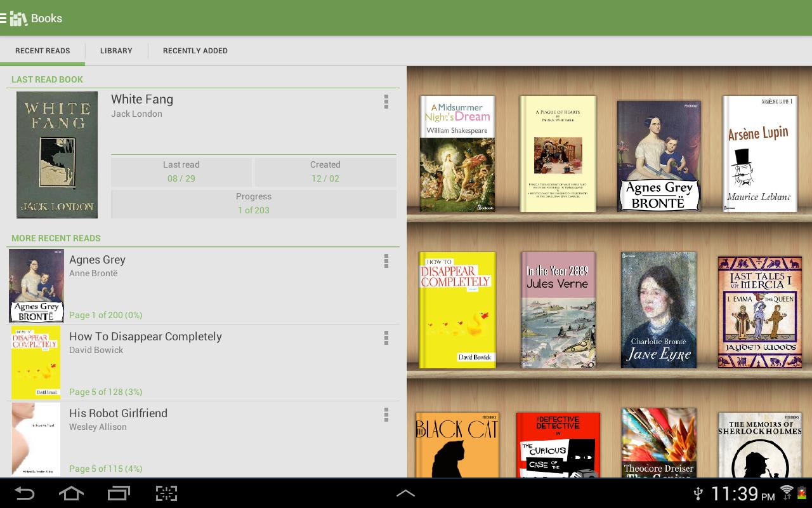Open the RECENTLY ADDED tab

coord(195,51)
